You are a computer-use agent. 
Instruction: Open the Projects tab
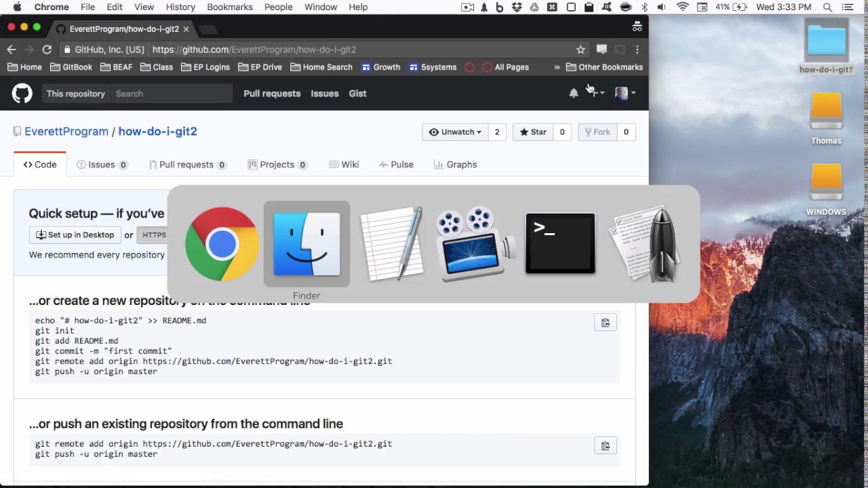(x=277, y=165)
